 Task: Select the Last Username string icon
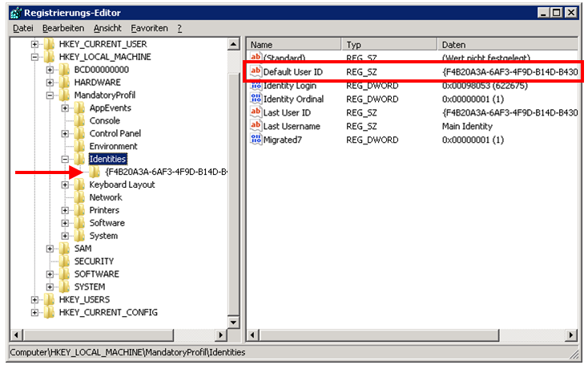256,127
